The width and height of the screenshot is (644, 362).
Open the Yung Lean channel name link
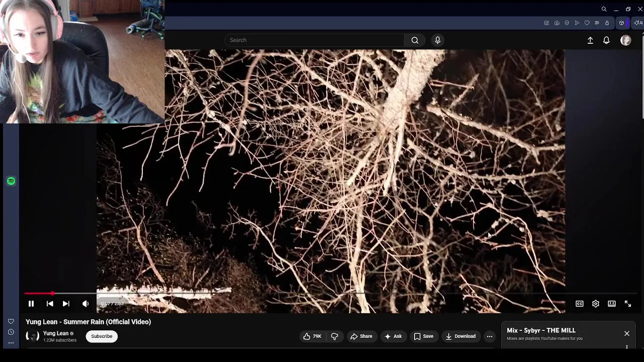point(56,333)
